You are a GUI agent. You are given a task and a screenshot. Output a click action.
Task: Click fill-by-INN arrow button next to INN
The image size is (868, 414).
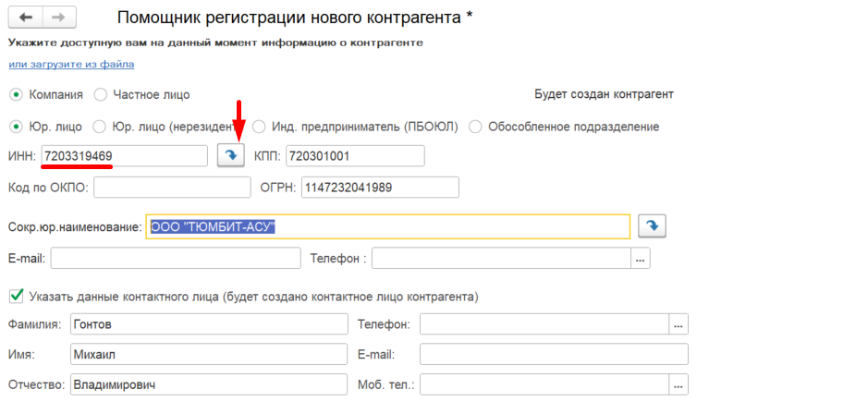[x=231, y=156]
